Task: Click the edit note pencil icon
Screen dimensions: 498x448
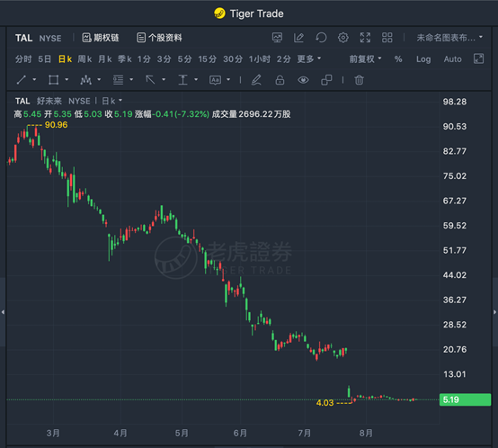Action: [x=298, y=38]
